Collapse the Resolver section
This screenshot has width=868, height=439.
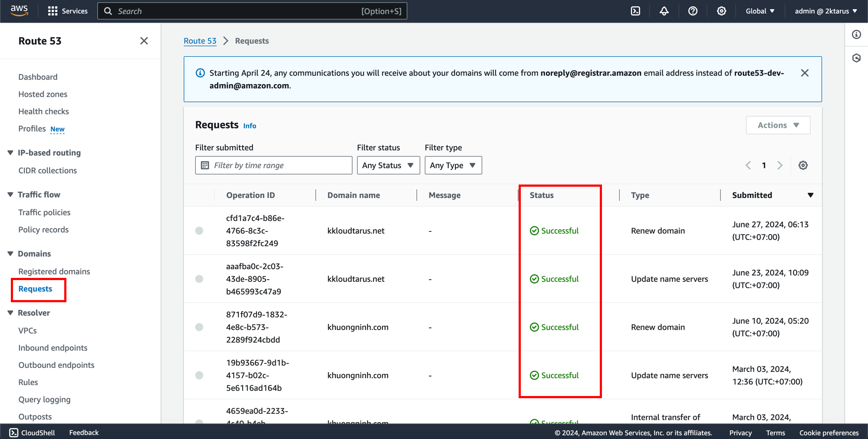(x=10, y=313)
